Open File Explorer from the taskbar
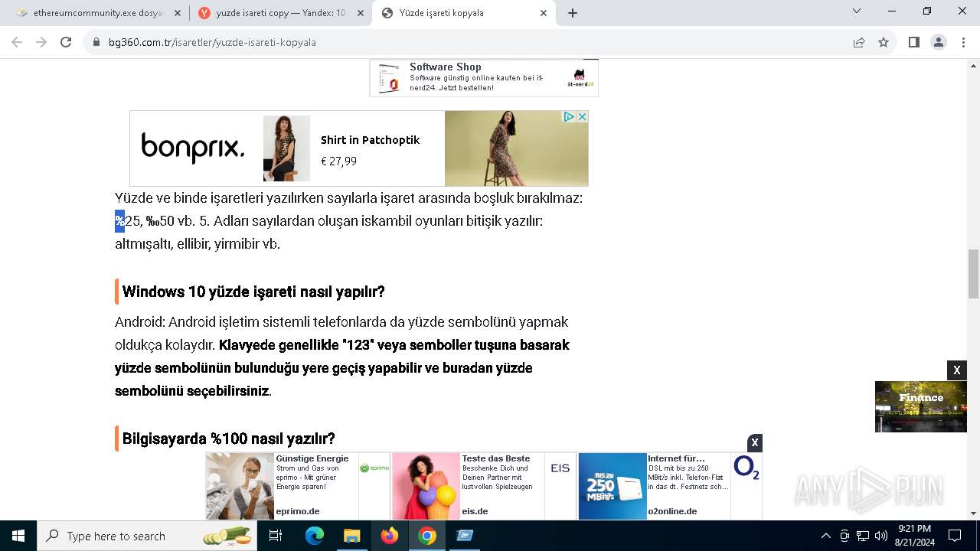 pyautogui.click(x=351, y=536)
